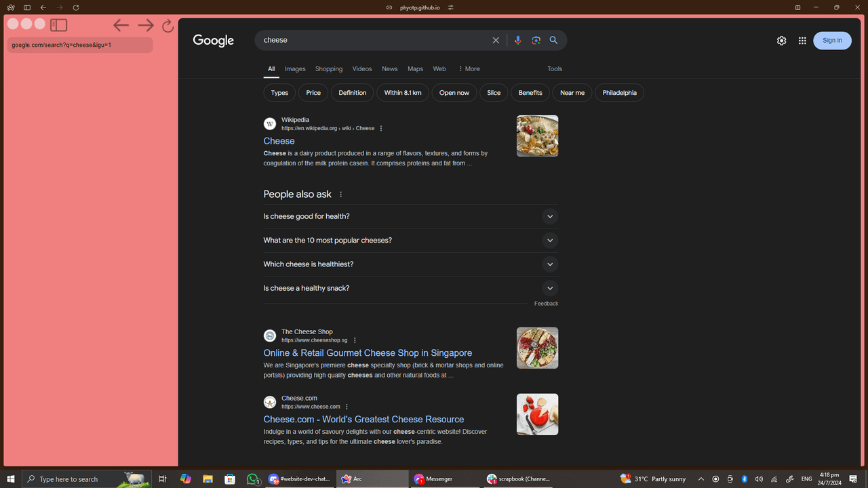Switch to the Shopping tab

329,69
